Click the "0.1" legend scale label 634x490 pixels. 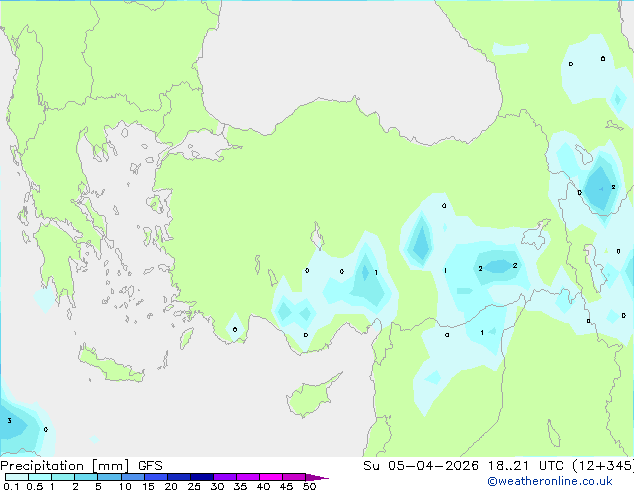point(11,486)
